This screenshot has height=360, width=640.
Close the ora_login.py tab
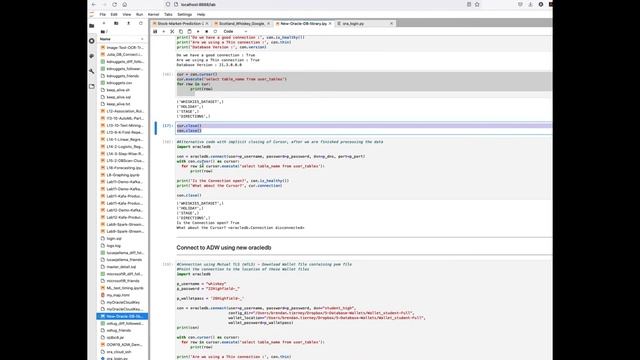(x=391, y=24)
